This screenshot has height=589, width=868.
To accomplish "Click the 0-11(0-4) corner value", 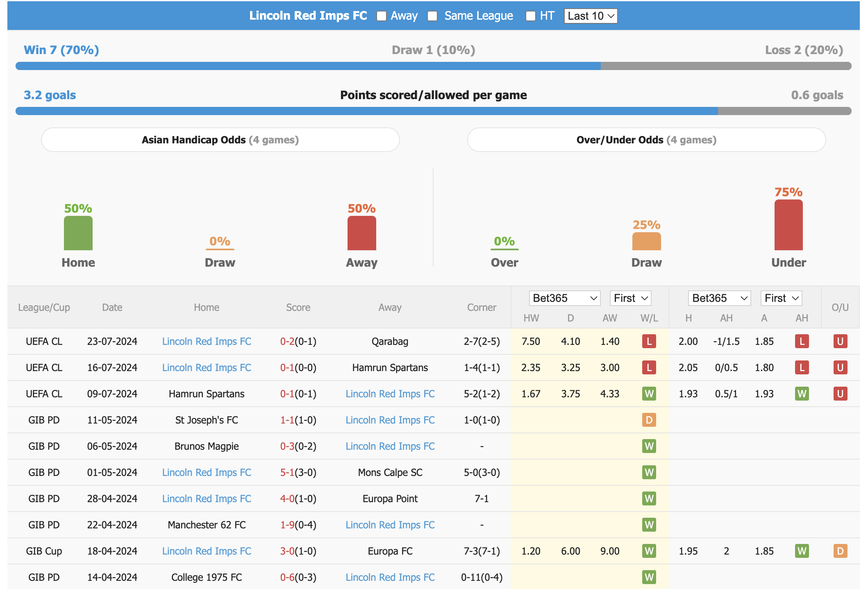I will 482,577.
